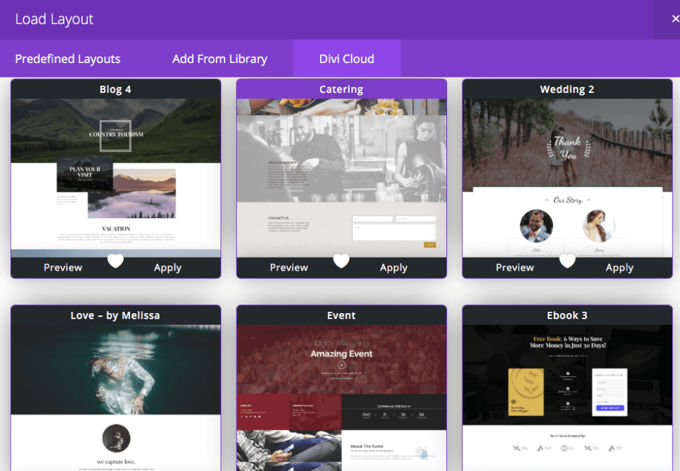
Task: Apply the Catering layout
Action: [x=393, y=268]
